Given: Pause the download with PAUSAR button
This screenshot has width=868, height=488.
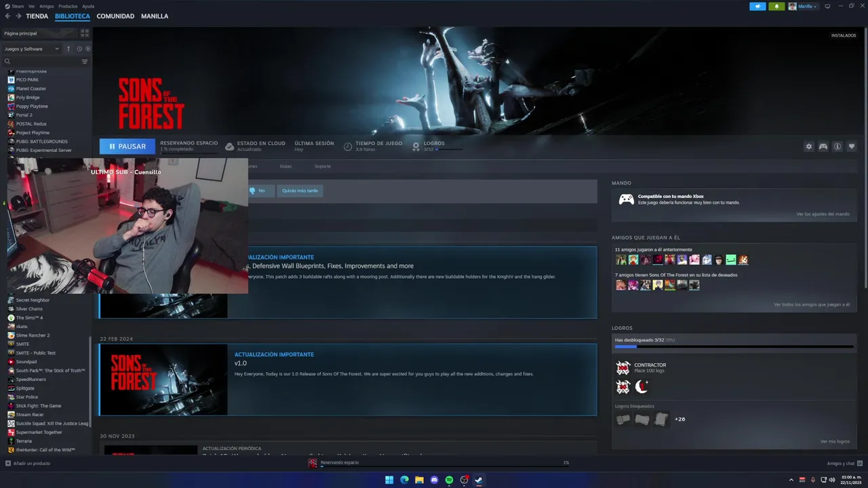Looking at the screenshot, I should point(127,146).
